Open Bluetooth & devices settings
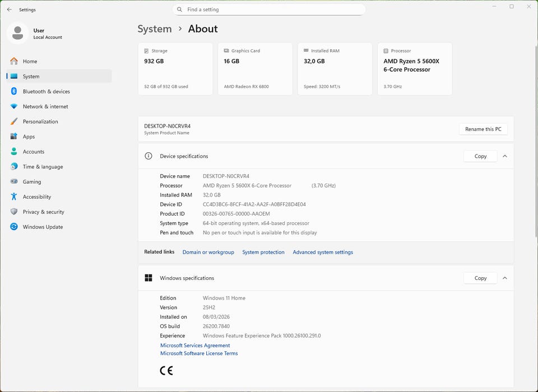538x392 pixels. pyautogui.click(x=46, y=91)
